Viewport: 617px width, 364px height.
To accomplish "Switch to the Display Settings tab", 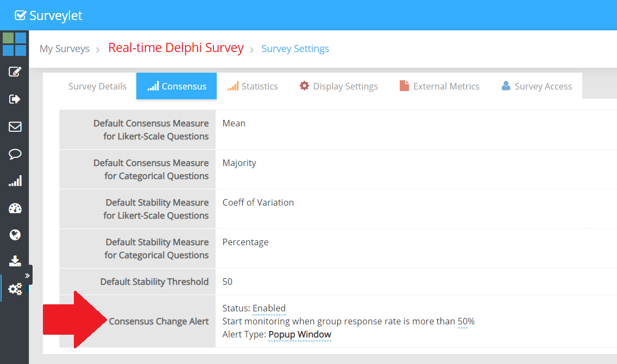I will 338,86.
